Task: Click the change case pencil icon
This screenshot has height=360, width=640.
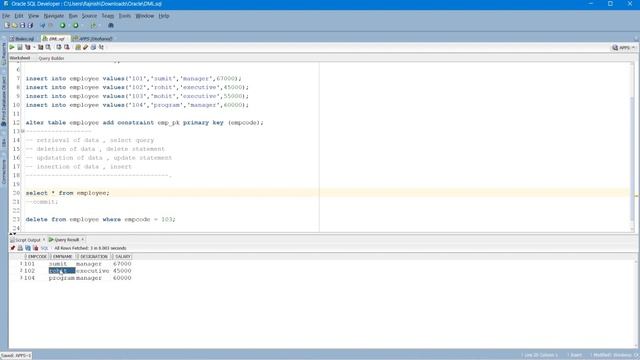Action: (x=85, y=47)
